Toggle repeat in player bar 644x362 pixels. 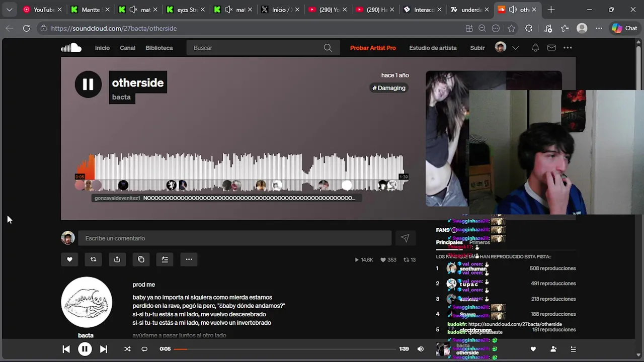144,349
